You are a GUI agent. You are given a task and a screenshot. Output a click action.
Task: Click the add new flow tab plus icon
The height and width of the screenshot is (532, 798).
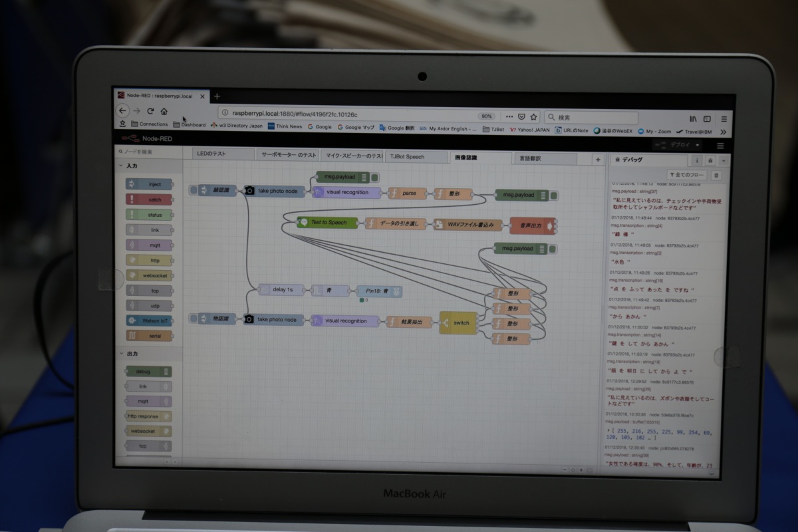(597, 160)
